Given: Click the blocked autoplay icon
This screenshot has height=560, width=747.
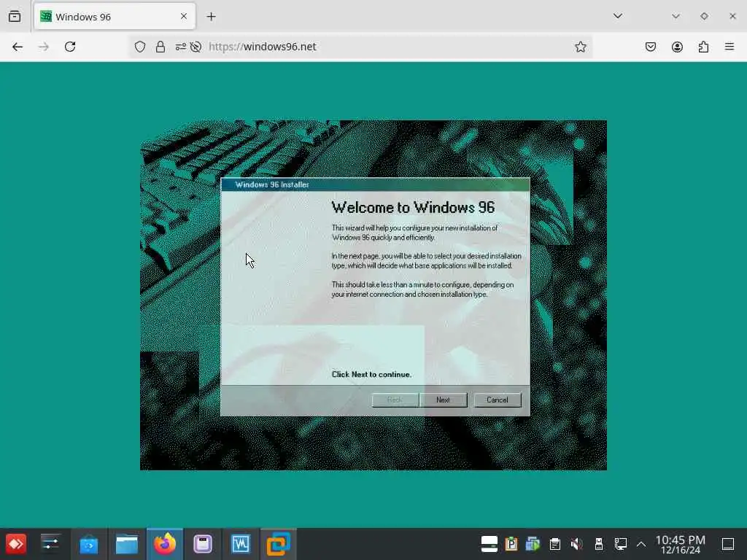Looking at the screenshot, I should pos(196,47).
